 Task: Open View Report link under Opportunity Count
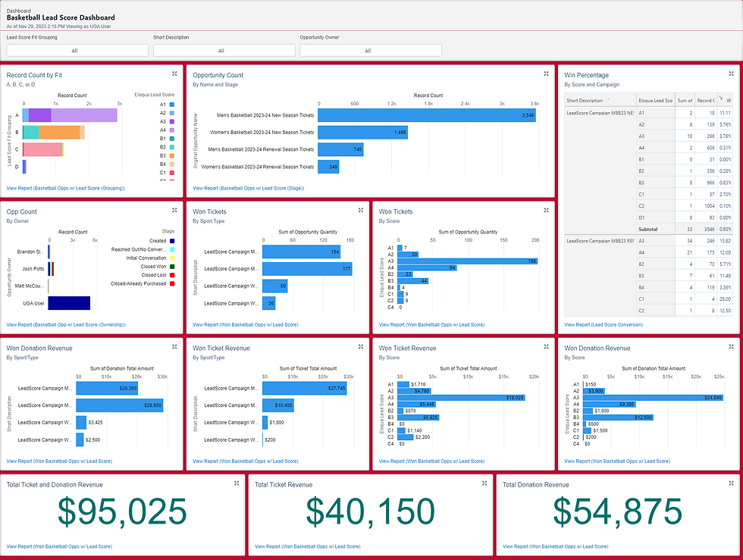pos(249,188)
